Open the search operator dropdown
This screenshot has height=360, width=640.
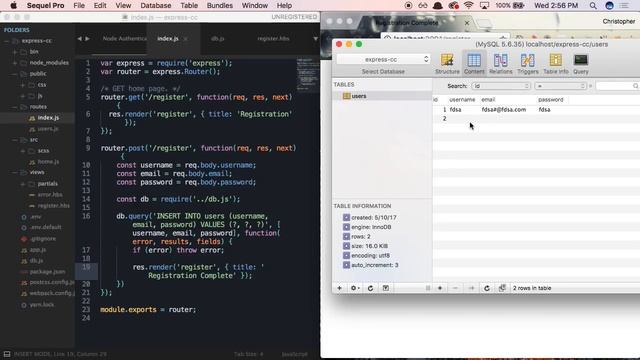(x=560, y=86)
